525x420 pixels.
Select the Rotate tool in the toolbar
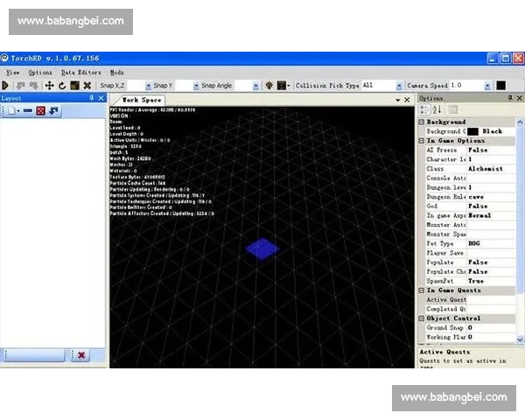[61, 86]
